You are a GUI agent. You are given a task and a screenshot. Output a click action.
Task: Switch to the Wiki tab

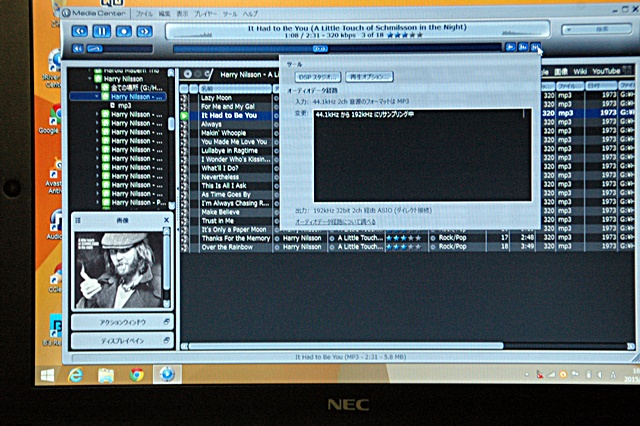pos(580,71)
